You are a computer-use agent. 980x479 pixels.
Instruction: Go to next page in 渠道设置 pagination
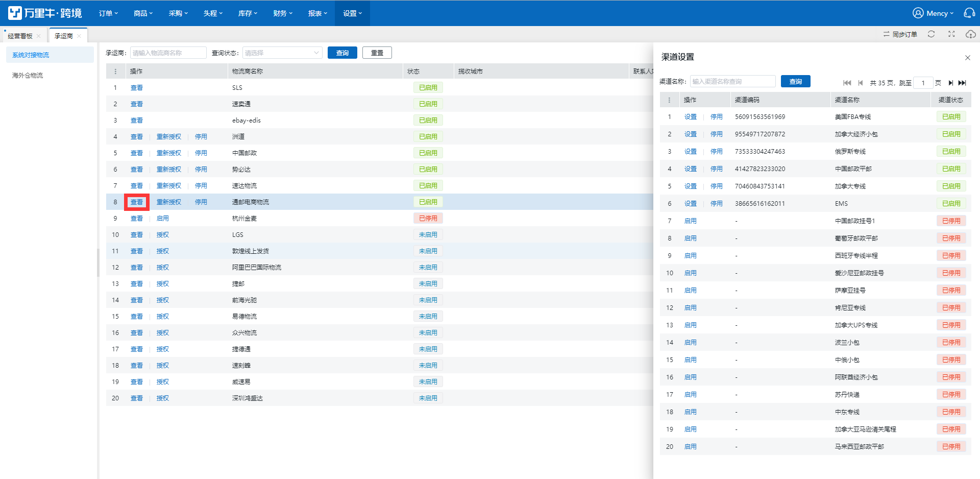(950, 83)
